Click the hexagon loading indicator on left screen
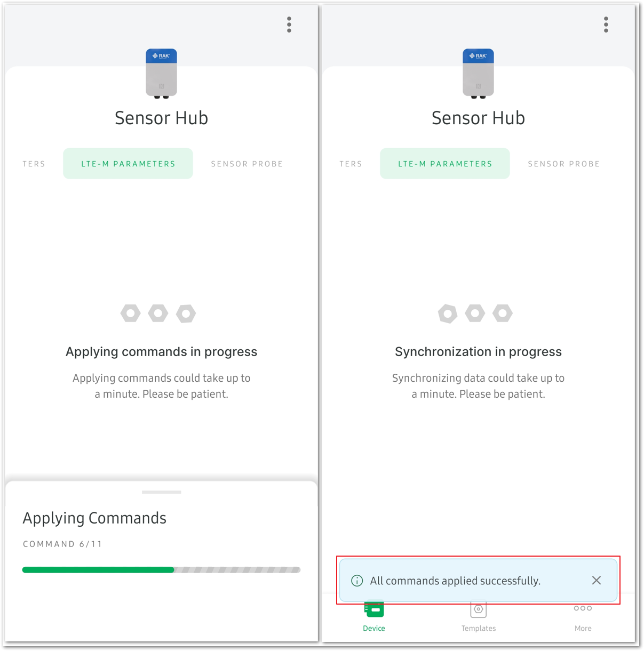Screen dimensions: 644x651 (x=158, y=314)
